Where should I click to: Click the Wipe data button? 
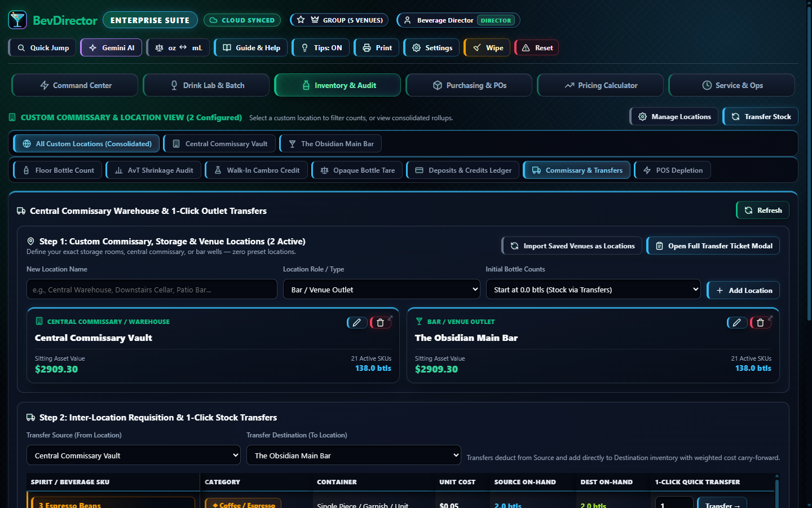coord(488,47)
